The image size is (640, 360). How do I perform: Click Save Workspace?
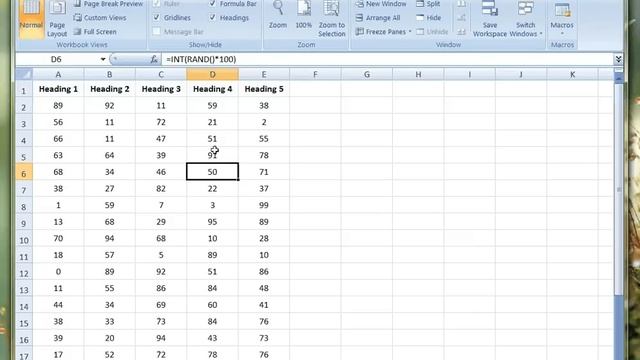490,18
